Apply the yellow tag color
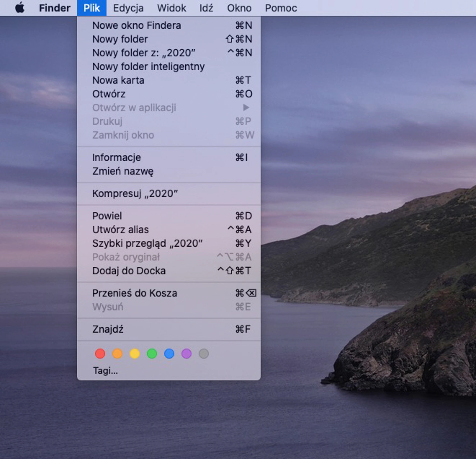Viewport: 476px width, 459px height. (135, 354)
